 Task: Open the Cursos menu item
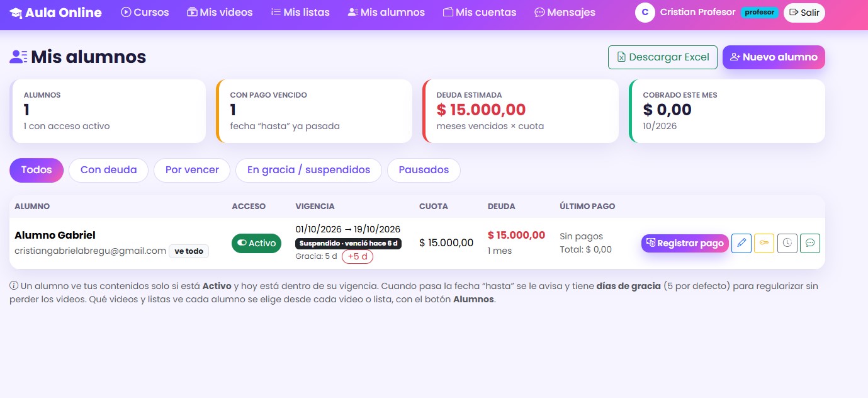coord(145,13)
